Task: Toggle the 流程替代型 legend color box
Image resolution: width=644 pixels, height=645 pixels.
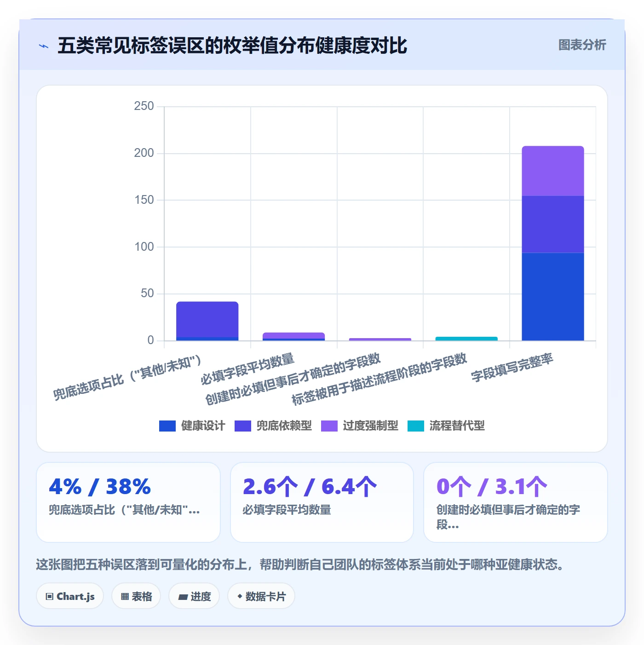Action: tap(416, 426)
